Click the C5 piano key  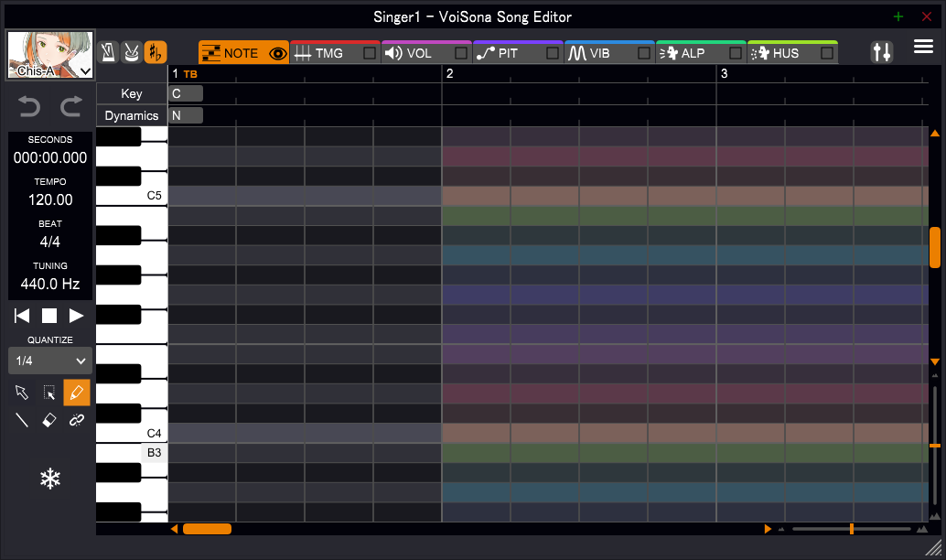[x=132, y=196]
